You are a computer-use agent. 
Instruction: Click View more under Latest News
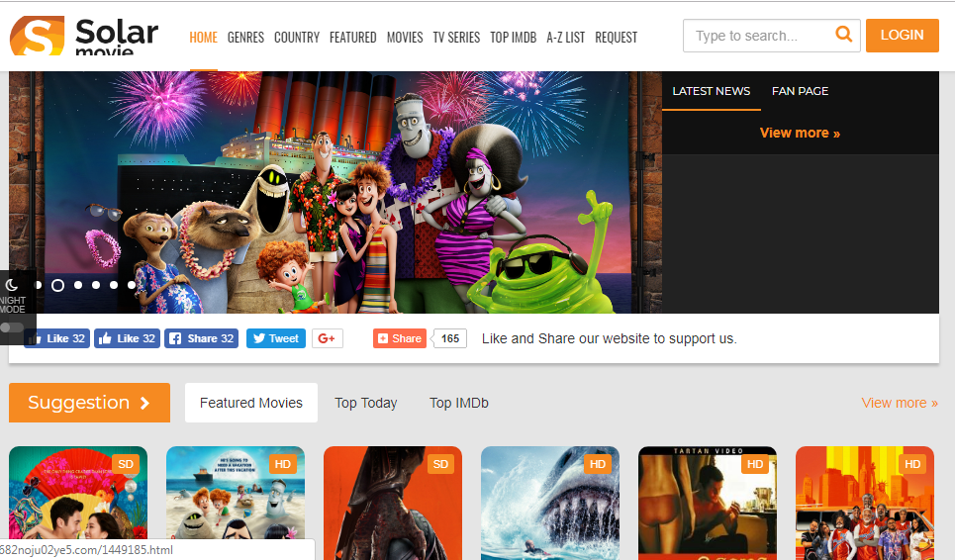point(800,133)
